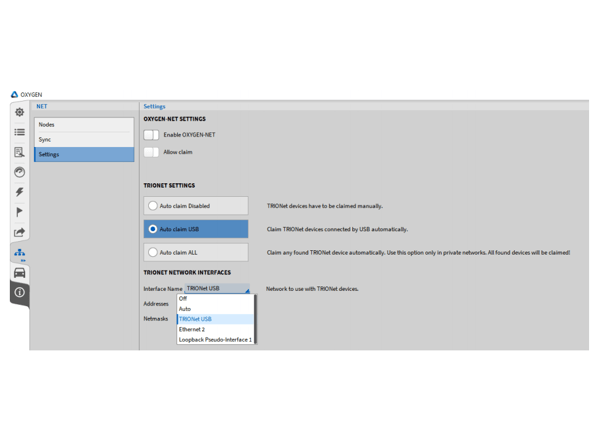Image resolution: width=594 pixels, height=445 pixels.
Task: Open the power lightning bolt icon
Action: click(20, 192)
